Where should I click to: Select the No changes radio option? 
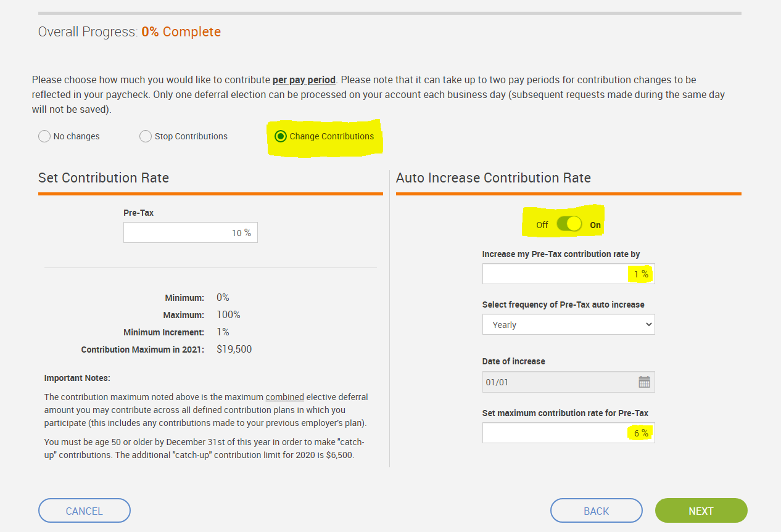point(44,136)
